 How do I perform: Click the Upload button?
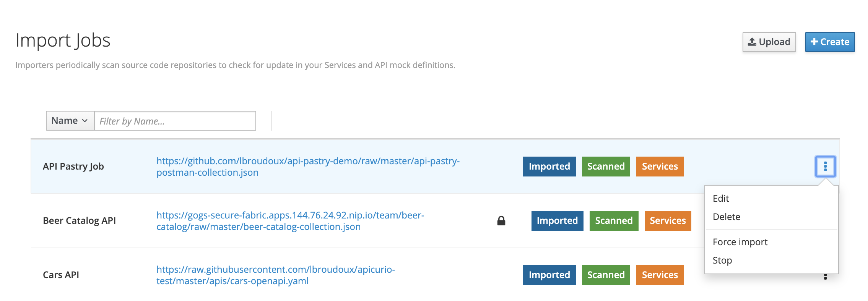coord(769,42)
